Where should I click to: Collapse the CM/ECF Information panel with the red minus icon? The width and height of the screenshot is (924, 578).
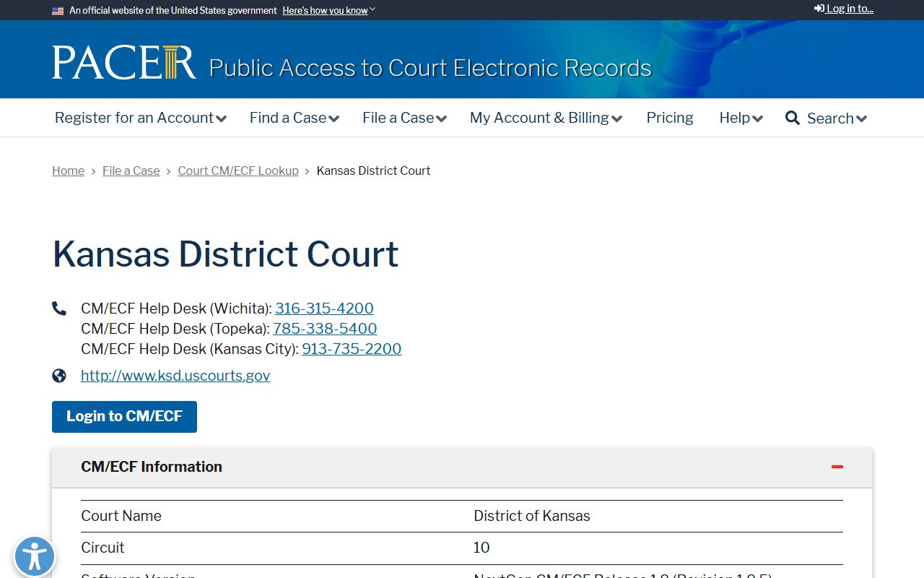pos(837,467)
